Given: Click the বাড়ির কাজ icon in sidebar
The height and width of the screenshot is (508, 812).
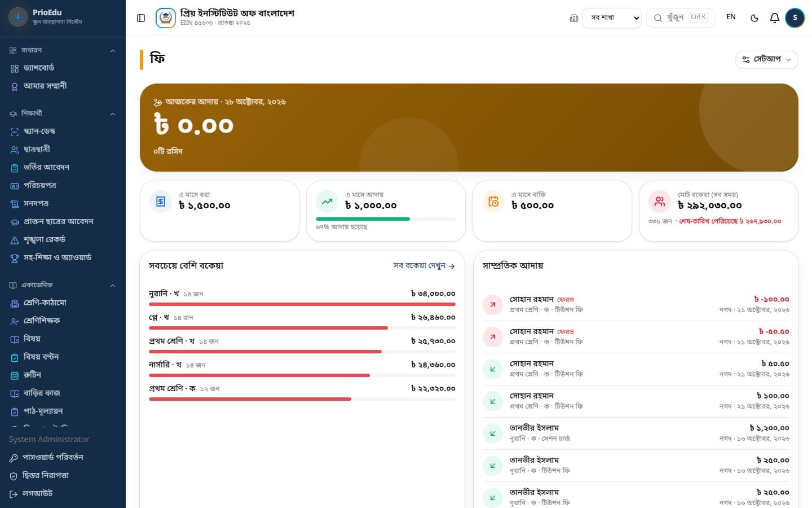Looking at the screenshot, I should tap(15, 393).
